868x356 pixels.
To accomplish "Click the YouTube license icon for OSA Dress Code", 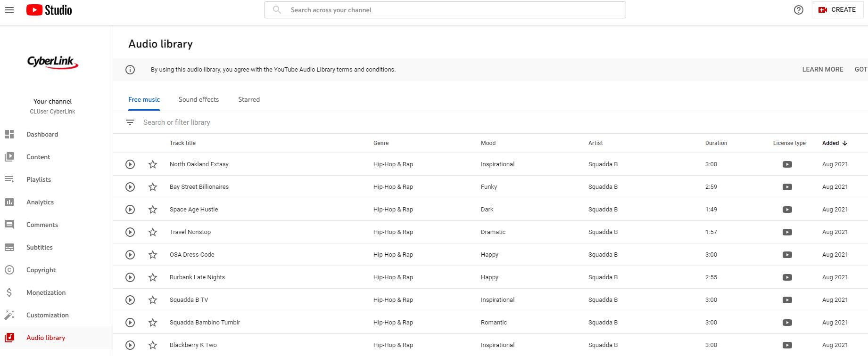I will pyautogui.click(x=787, y=255).
